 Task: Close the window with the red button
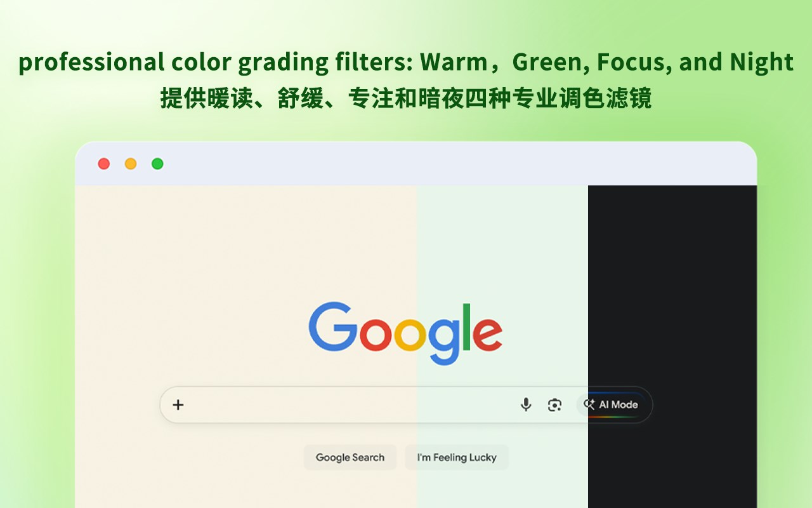104,164
